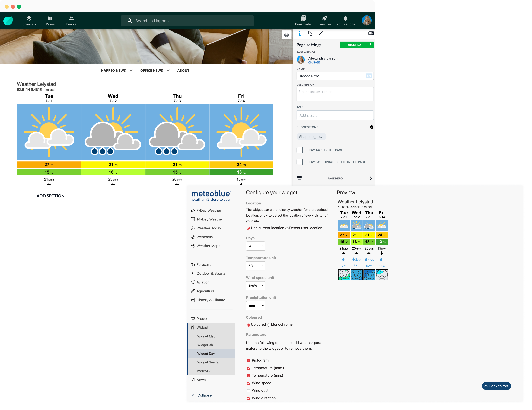
Task: Open 14-Day Weather in meteoblue sidebar
Action: 207,219
